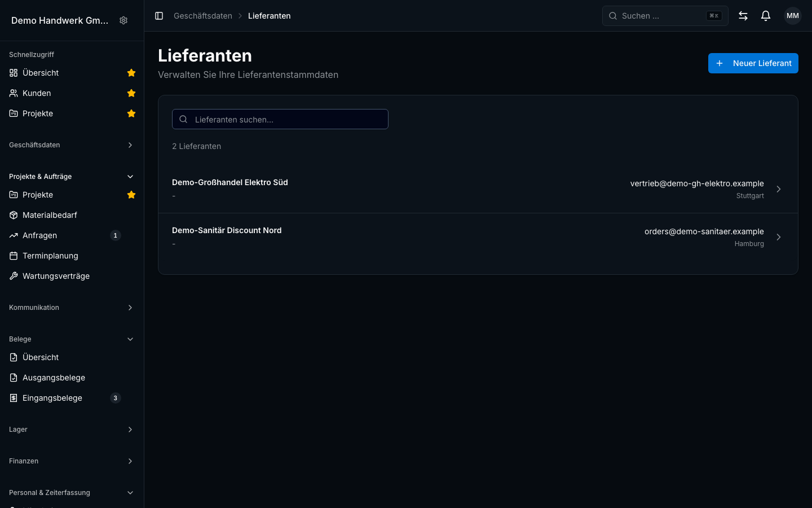Screen dimensions: 812x508
Task: Toggle favorite star for Schnellzugriff Übersicht
Action: click(131, 73)
